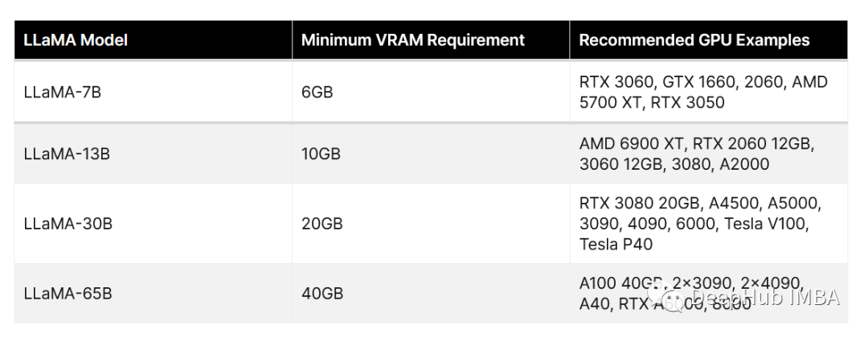Click the AMD 6900 XT GPU cell

(709, 154)
